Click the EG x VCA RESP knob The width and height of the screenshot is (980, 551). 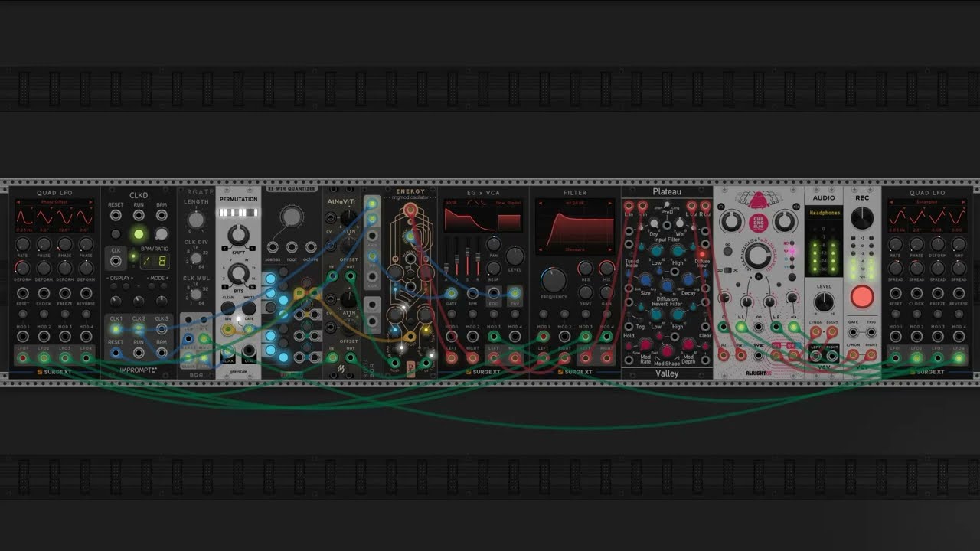point(494,268)
